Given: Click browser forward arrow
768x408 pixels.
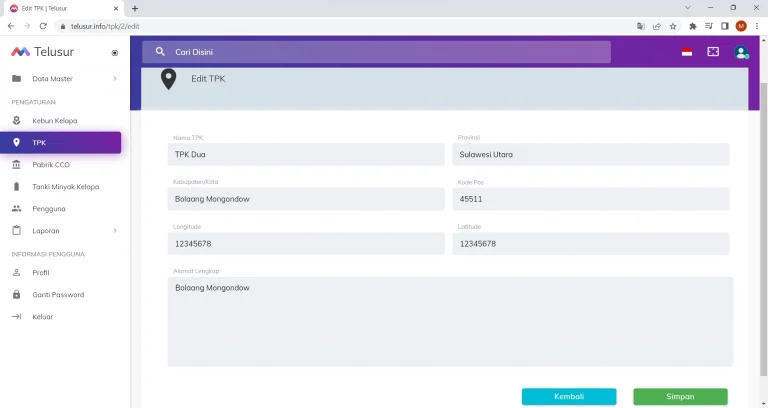Looking at the screenshot, I should click(x=27, y=26).
